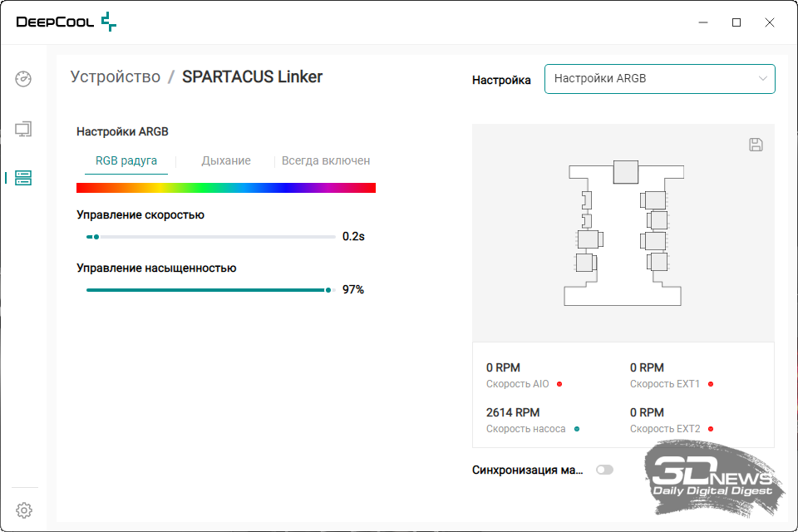798x532 pixels.
Task: Select the device list icon in sidebar
Action: pos(23,178)
